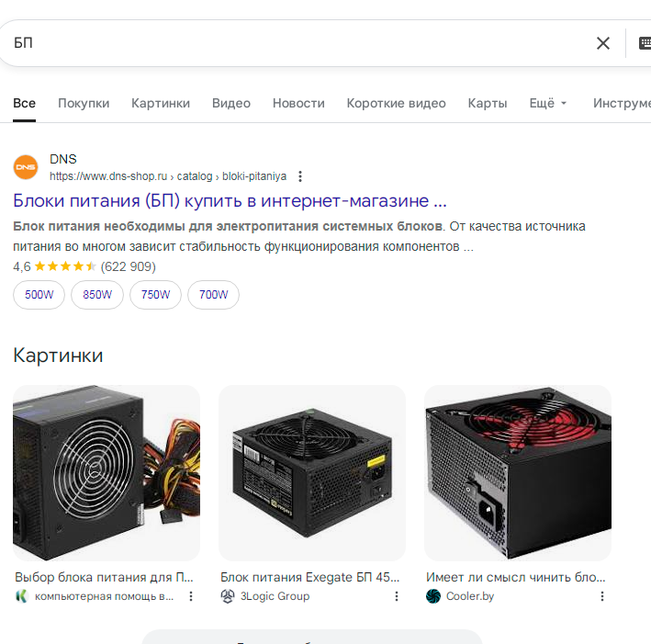This screenshot has width=651, height=644.
Task: Expand the Ещё dropdown menu
Action: click(548, 103)
